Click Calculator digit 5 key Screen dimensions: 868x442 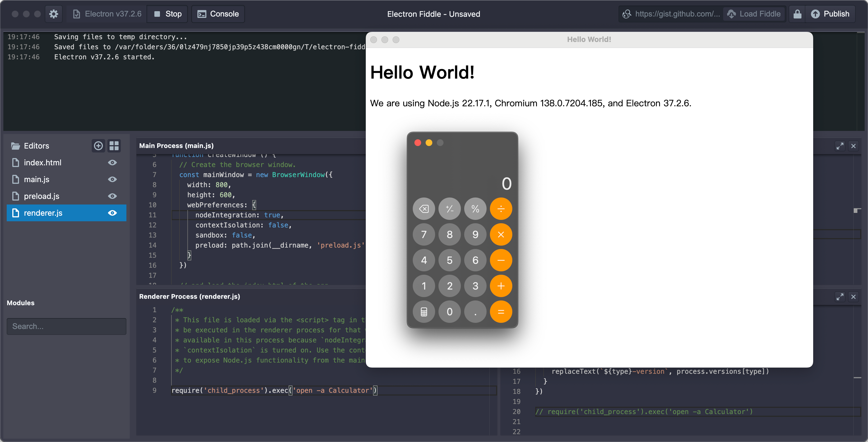coord(449,260)
